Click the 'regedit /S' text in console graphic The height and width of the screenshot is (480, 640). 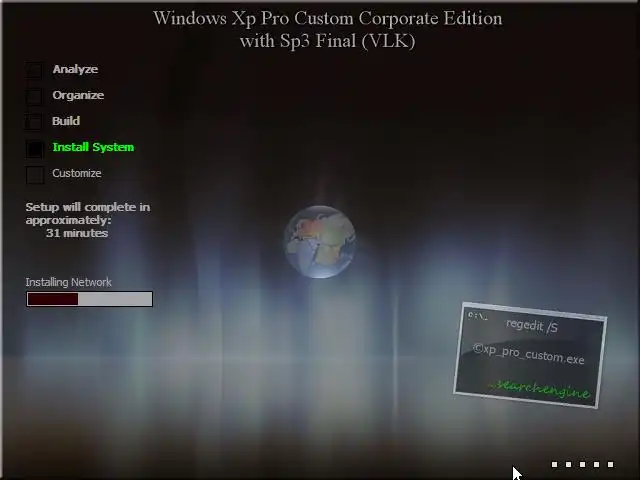click(531, 326)
